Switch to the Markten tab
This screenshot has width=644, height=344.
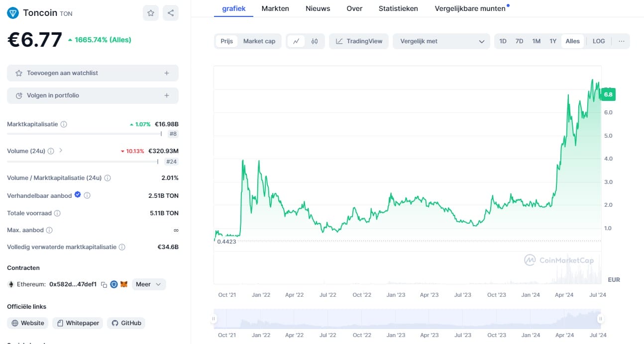(275, 8)
